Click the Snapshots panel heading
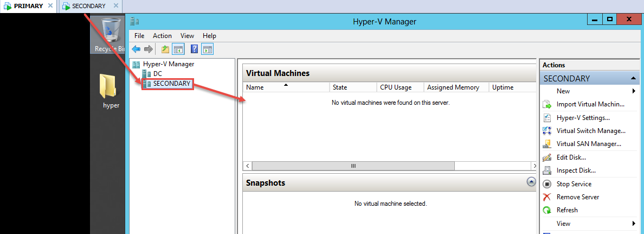The height and width of the screenshot is (234, 644). point(265,182)
